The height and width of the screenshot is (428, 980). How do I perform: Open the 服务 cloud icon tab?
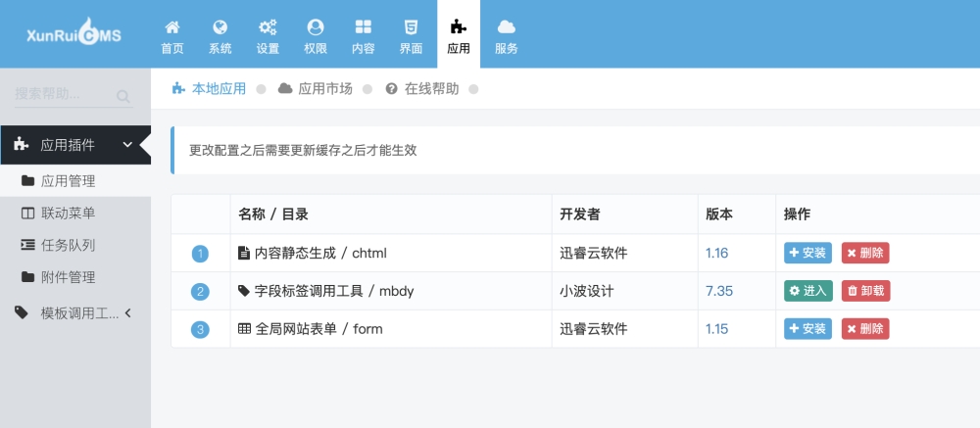(507, 36)
